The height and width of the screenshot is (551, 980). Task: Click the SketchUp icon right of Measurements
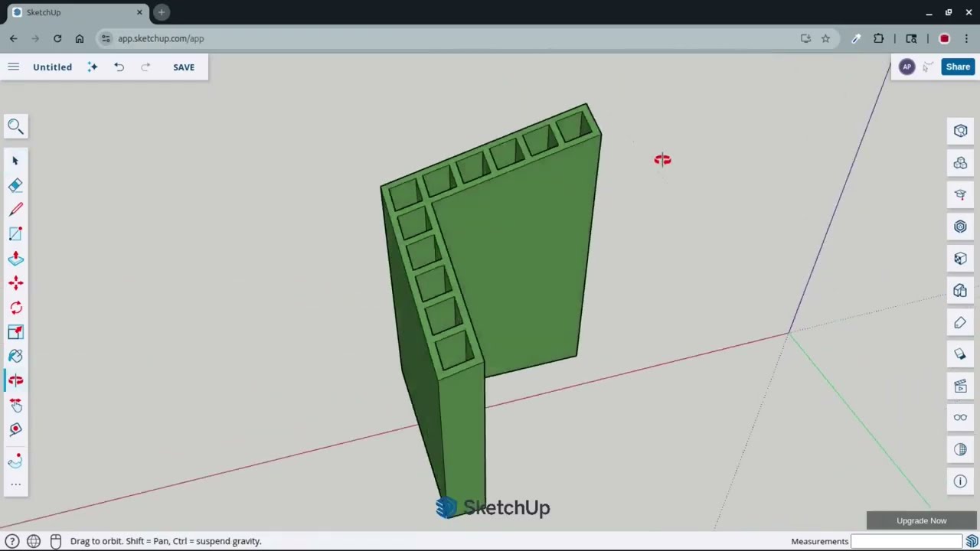point(972,541)
